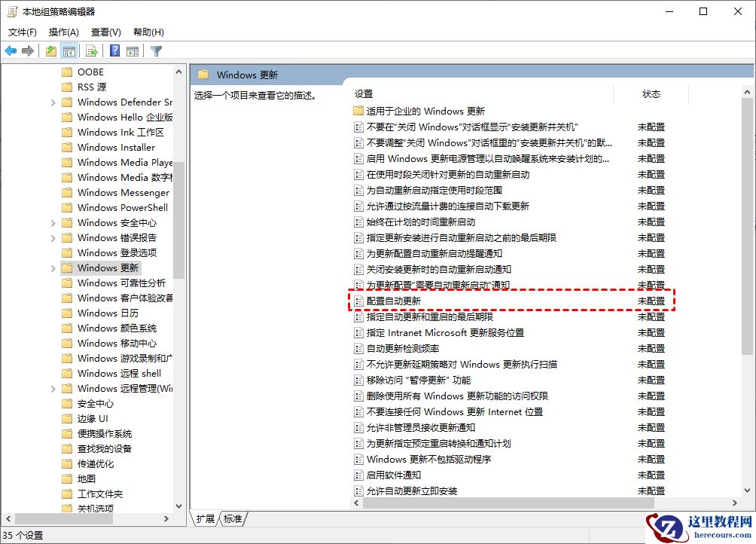Toggle the action pane toolbar icon

131,50
